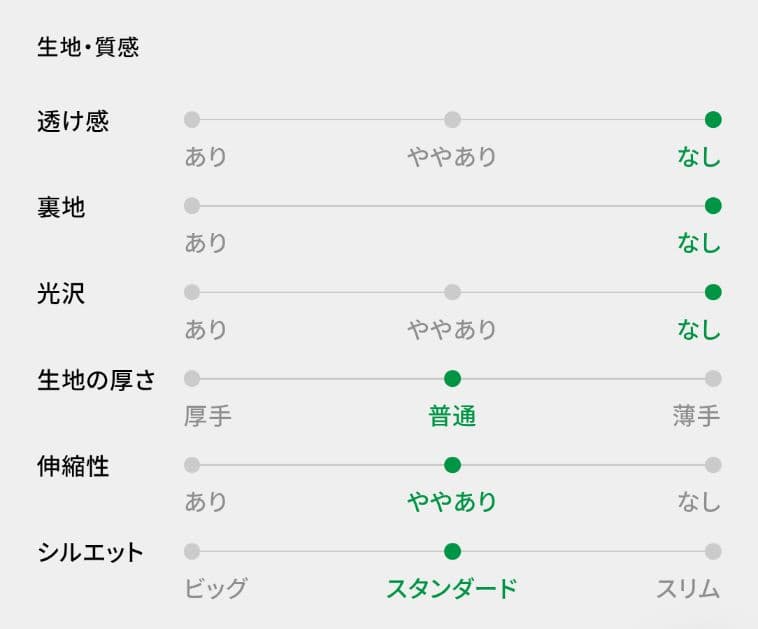Pick the 光沢 'ややあり' middle dot
The width and height of the screenshot is (758, 629).
coord(452,292)
